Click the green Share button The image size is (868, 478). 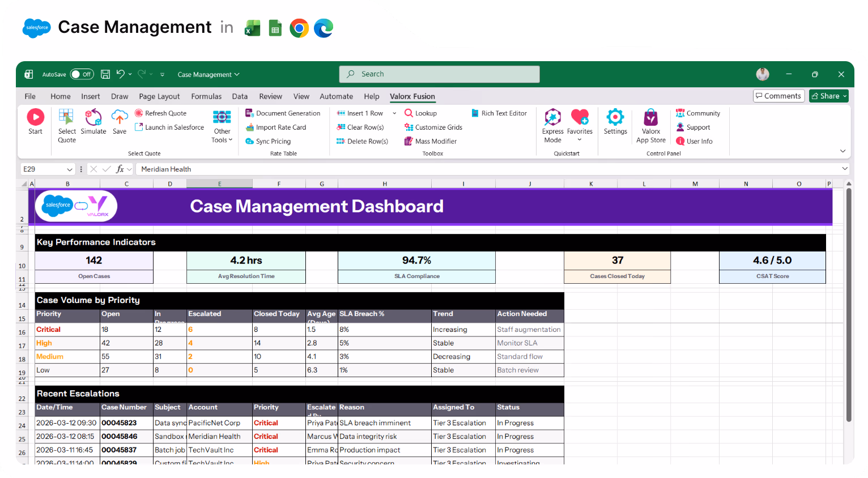[x=828, y=96]
